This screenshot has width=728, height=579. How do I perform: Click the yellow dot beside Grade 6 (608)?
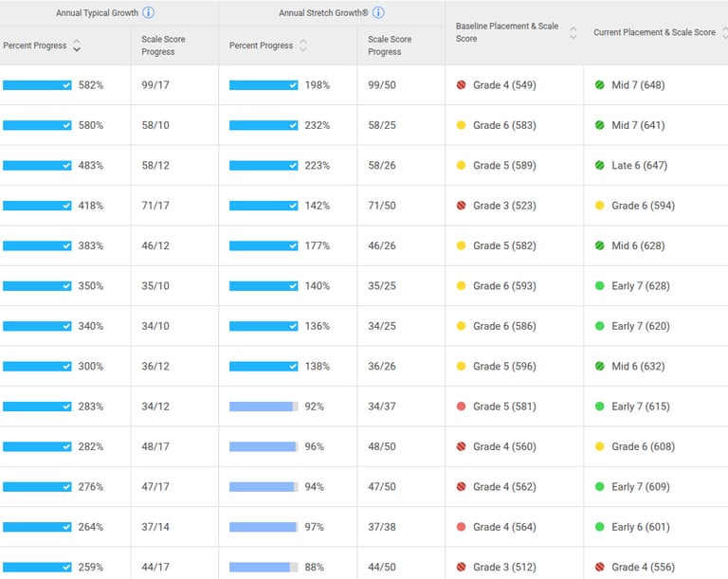[x=599, y=446]
